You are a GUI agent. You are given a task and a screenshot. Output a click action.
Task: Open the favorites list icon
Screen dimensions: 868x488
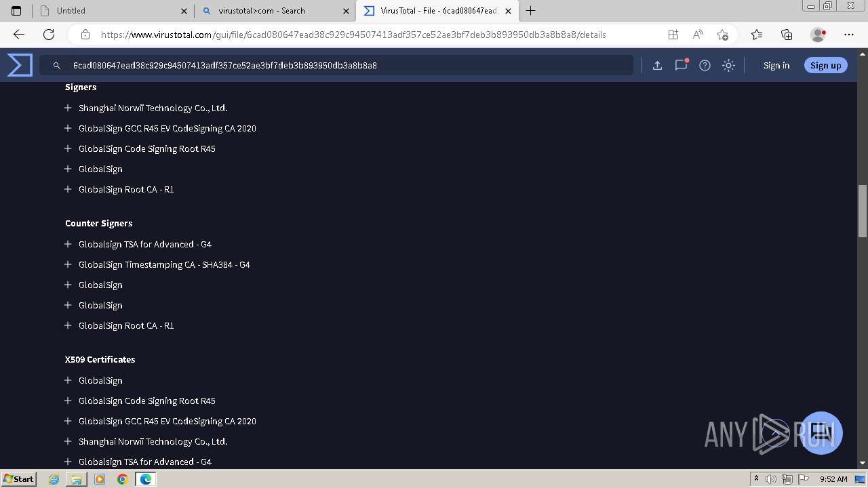tap(757, 35)
